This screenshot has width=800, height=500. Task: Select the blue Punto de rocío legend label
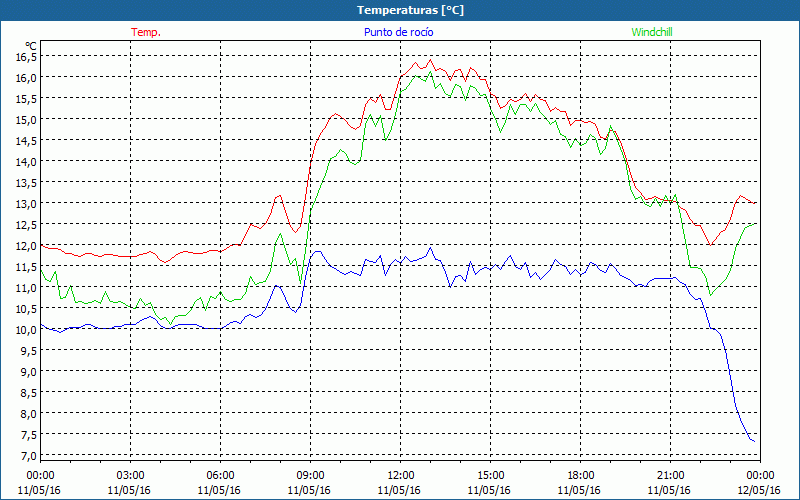pyautogui.click(x=398, y=32)
